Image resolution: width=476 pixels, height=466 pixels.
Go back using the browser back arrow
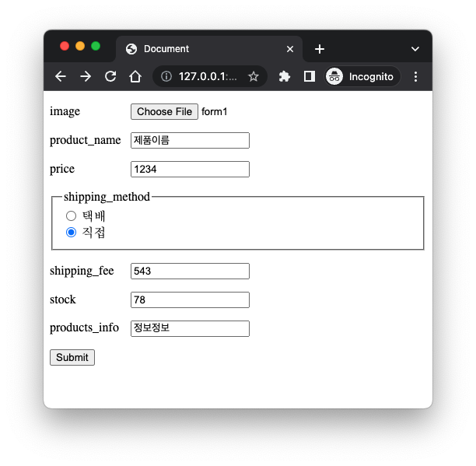tap(61, 76)
